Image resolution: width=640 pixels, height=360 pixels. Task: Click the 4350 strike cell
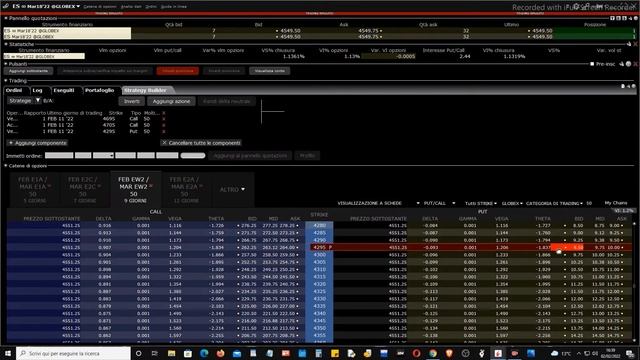point(319,328)
